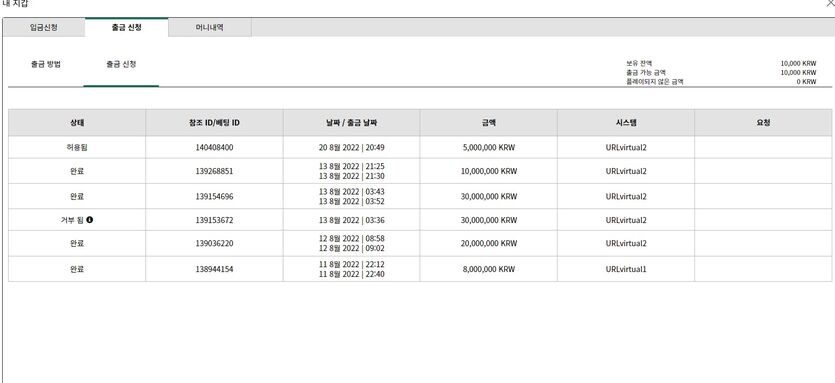
Task: Click 30,000,000 KRW in row 139153672
Action: point(489,220)
